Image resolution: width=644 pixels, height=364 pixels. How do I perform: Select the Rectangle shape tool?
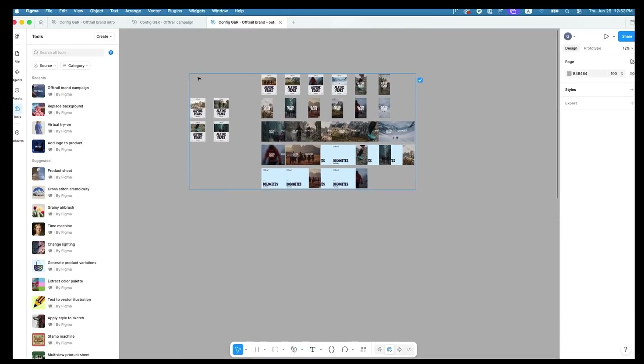pos(275,350)
